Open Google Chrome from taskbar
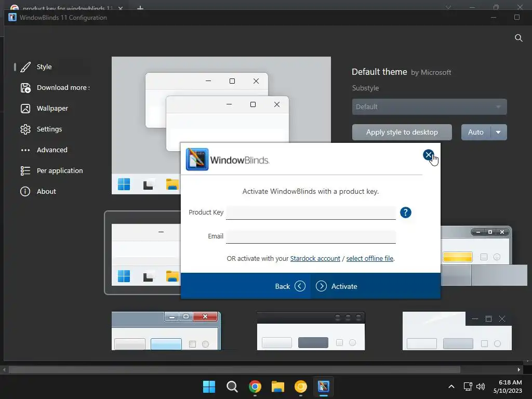The width and height of the screenshot is (532, 399). pyautogui.click(x=255, y=387)
